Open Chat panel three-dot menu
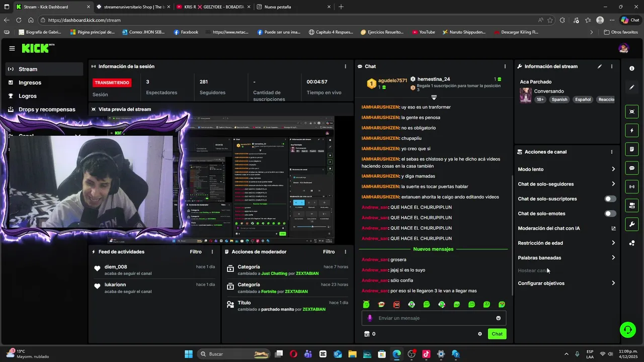 pyautogui.click(x=505, y=66)
